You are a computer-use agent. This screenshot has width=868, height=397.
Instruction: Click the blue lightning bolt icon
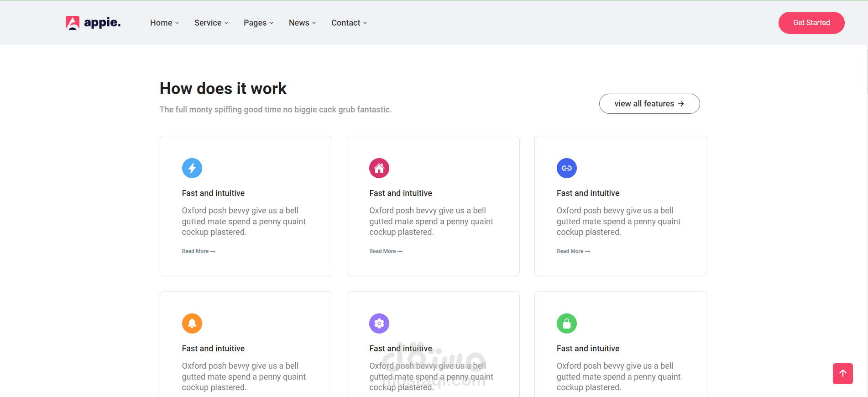192,168
